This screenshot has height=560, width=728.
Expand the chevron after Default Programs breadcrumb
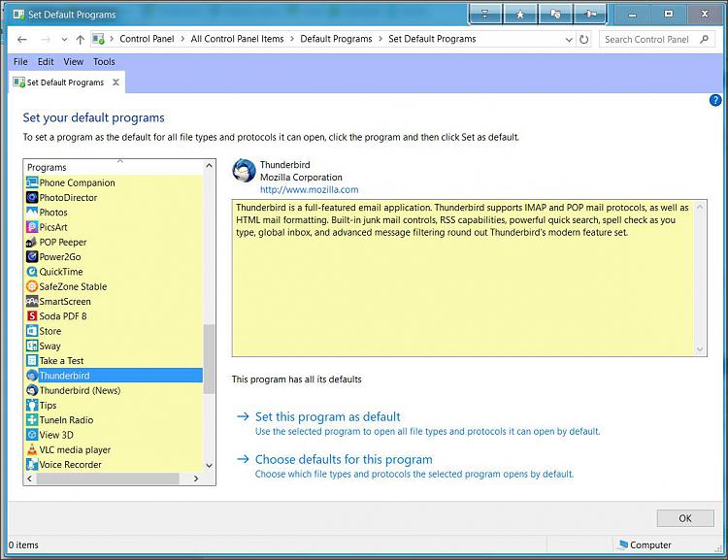tap(381, 39)
